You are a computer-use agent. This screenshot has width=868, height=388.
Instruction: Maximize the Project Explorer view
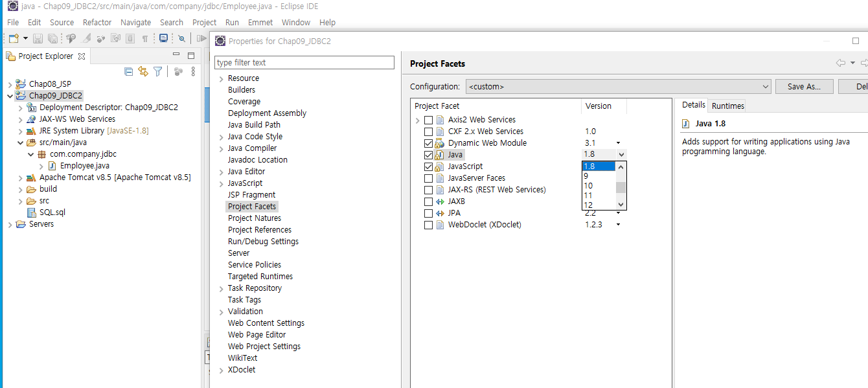(x=190, y=56)
